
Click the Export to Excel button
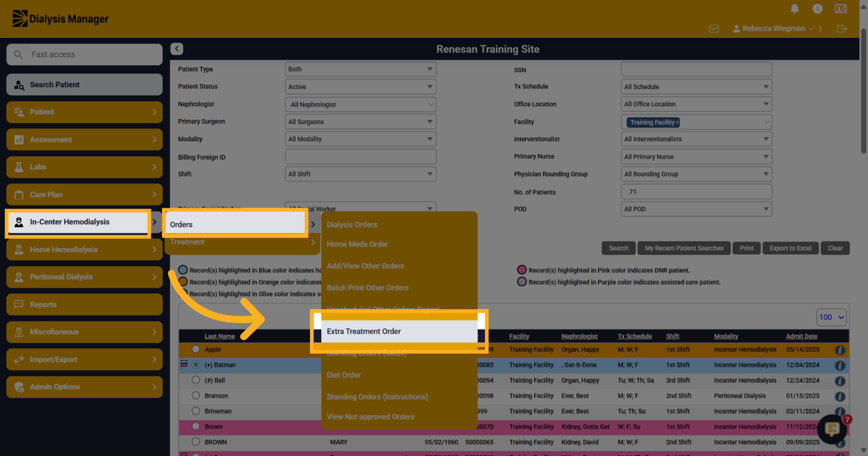tap(790, 248)
